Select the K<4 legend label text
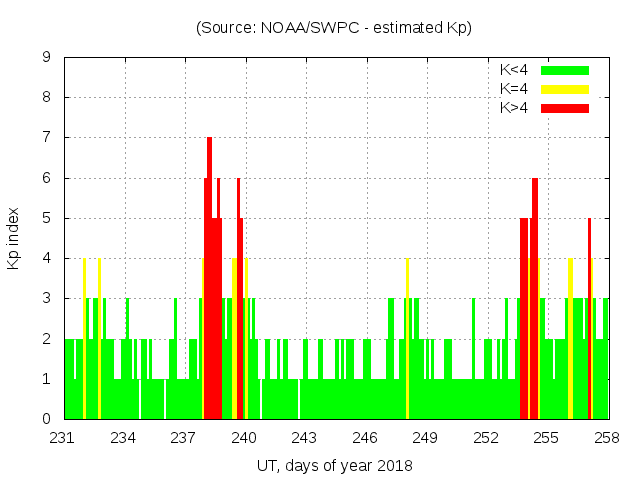 coord(514,70)
